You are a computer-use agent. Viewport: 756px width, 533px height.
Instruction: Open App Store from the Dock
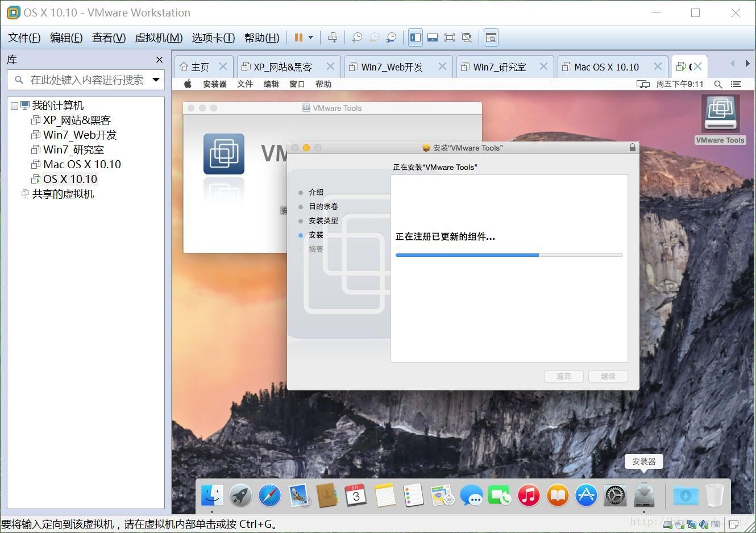[x=586, y=495]
